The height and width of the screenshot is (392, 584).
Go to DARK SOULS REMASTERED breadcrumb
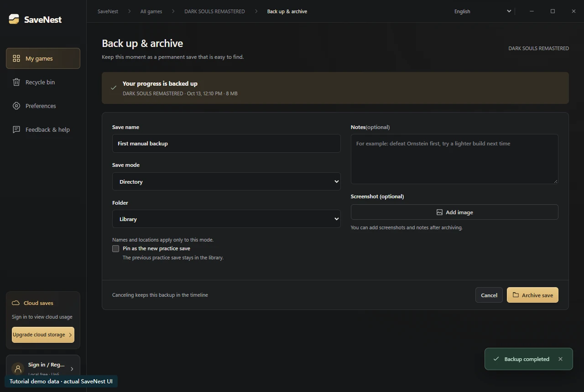(214, 11)
